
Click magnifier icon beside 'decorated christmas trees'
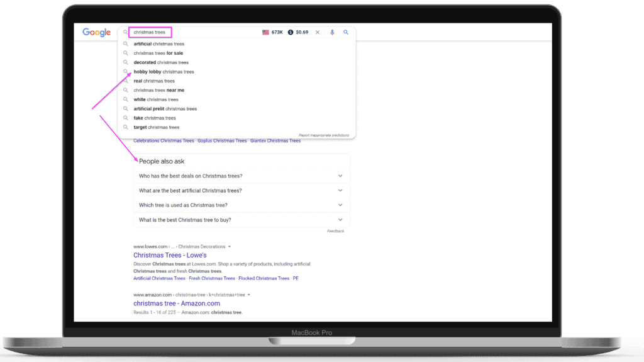[x=126, y=62]
